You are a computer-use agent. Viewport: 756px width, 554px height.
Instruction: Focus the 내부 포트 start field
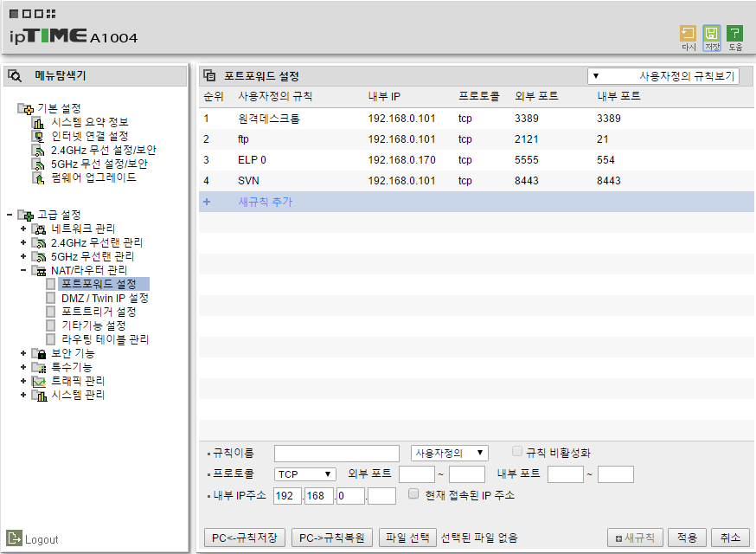coord(566,474)
